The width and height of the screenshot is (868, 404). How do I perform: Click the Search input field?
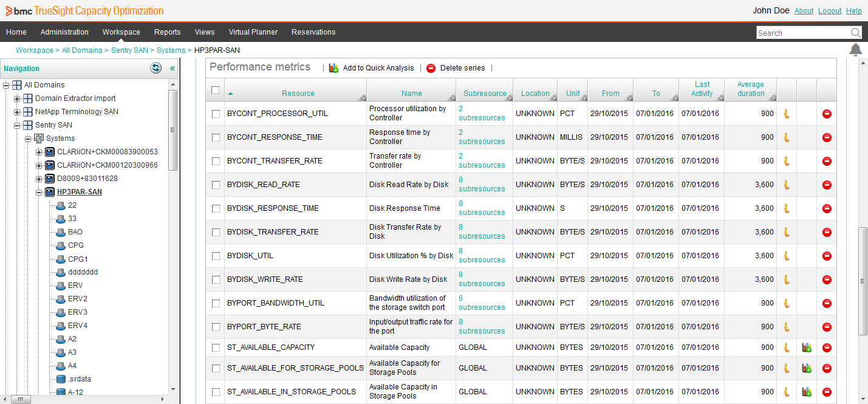803,33
